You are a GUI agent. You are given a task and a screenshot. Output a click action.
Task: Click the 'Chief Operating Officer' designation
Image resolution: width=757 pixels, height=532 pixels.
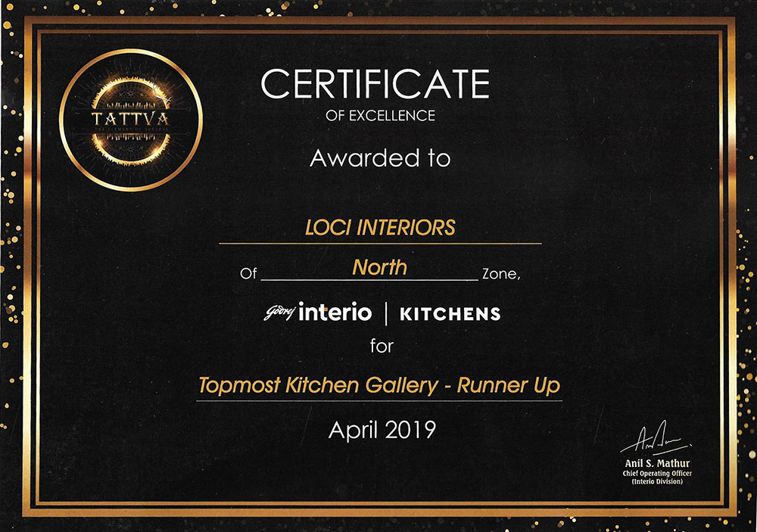657,474
